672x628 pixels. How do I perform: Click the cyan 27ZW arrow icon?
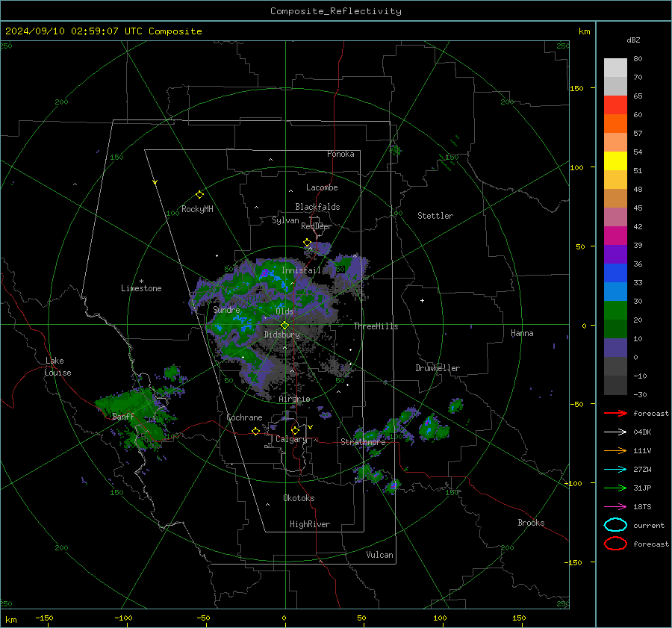[x=615, y=470]
